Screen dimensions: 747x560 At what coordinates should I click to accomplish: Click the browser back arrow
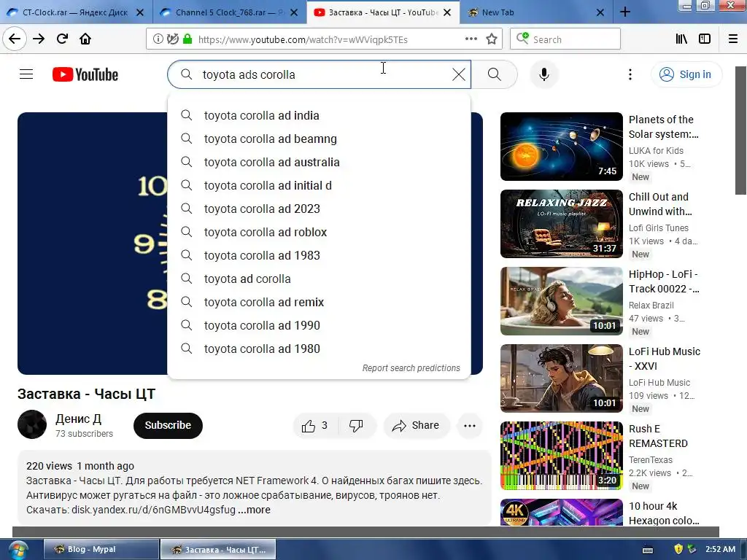(15, 39)
